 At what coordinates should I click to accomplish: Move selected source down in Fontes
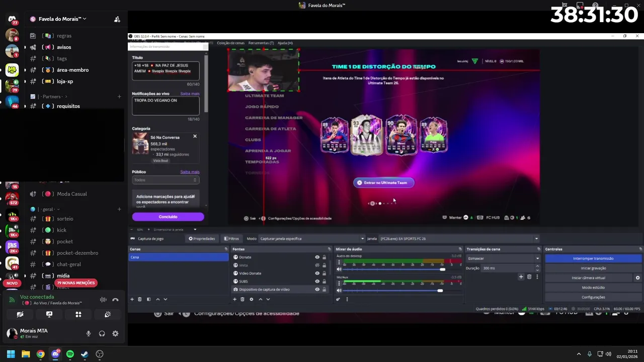268,299
